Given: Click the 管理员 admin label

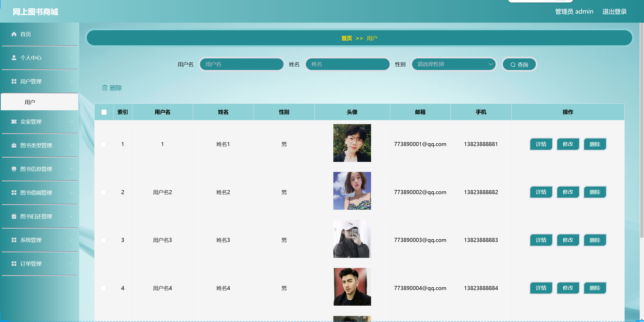Looking at the screenshot, I should pyautogui.click(x=574, y=12).
